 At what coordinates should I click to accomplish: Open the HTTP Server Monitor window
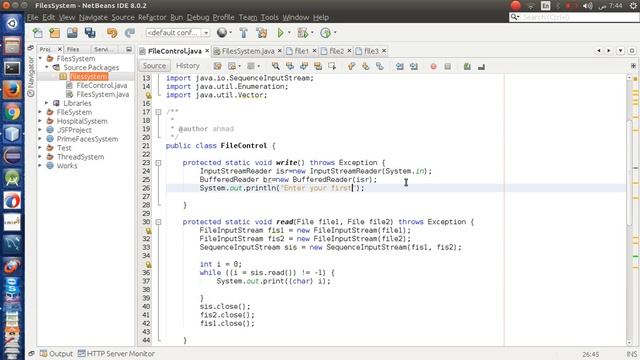tap(116, 354)
